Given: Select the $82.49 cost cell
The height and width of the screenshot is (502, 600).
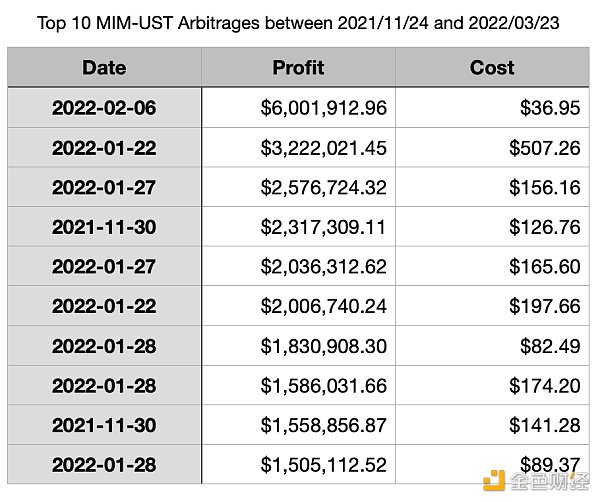Looking at the screenshot, I should coord(492,346).
